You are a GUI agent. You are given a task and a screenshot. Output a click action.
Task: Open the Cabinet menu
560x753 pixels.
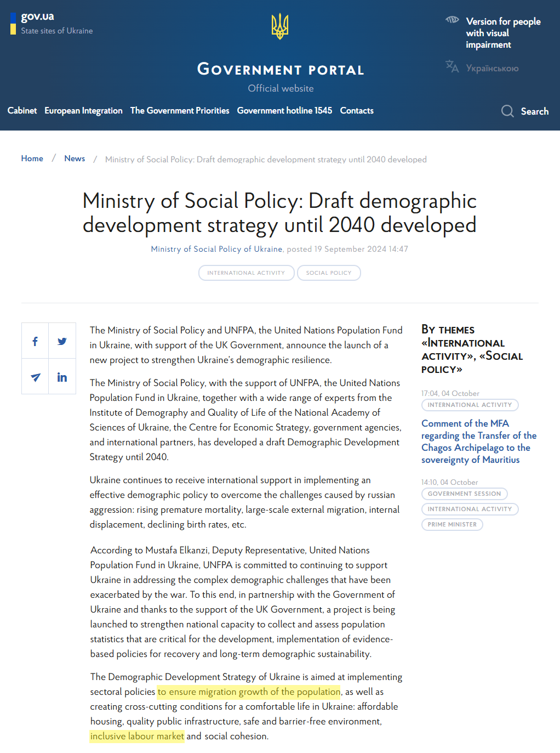pos(22,110)
